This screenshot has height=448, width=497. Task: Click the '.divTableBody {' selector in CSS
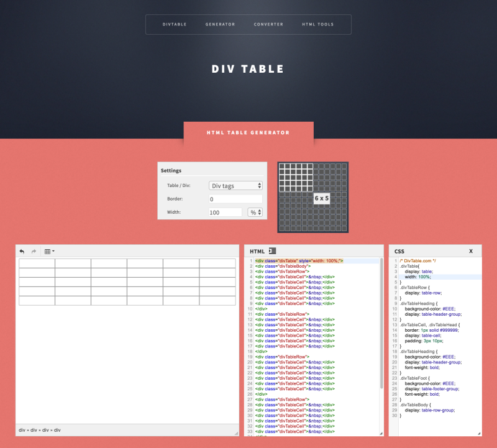(x=415, y=405)
